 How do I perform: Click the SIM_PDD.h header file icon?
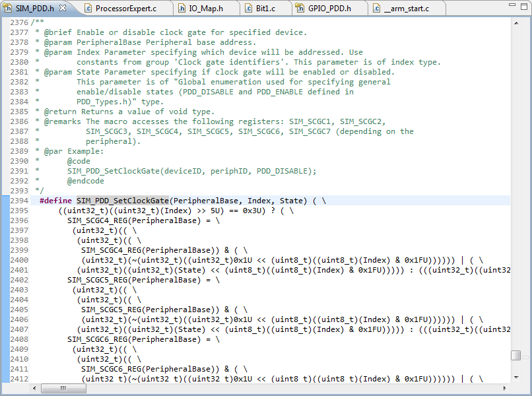(x=7, y=9)
